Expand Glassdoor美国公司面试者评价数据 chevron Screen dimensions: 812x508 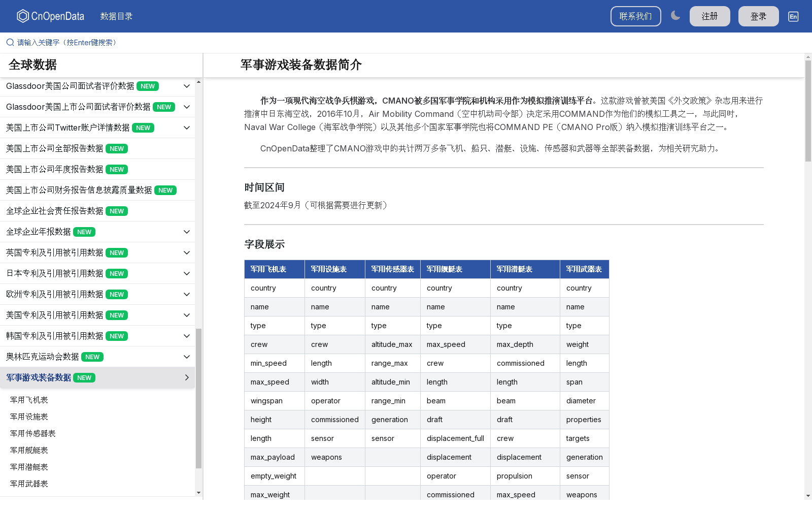pyautogui.click(x=187, y=86)
